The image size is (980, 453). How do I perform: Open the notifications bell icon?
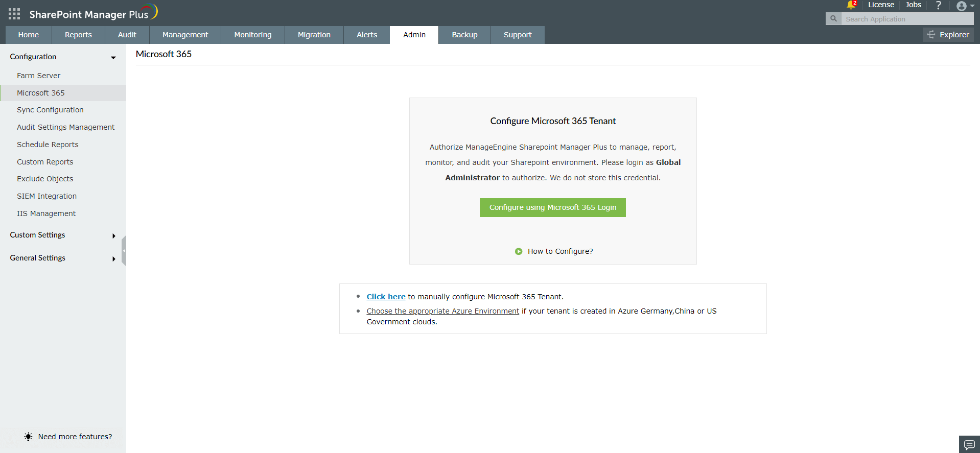click(851, 5)
